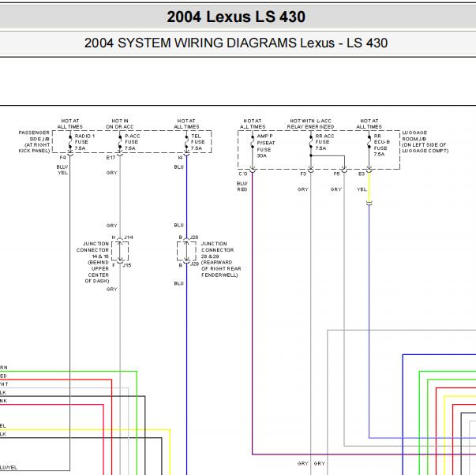
Task: Click the "GRY" label just below the E17 pin
Action: (x=112, y=173)
